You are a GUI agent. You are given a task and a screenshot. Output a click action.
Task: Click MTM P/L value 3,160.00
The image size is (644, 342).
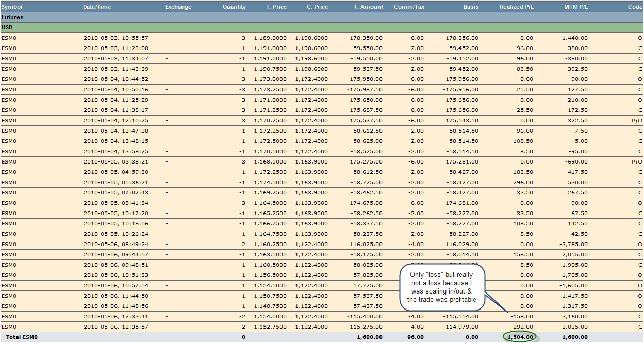click(x=575, y=316)
